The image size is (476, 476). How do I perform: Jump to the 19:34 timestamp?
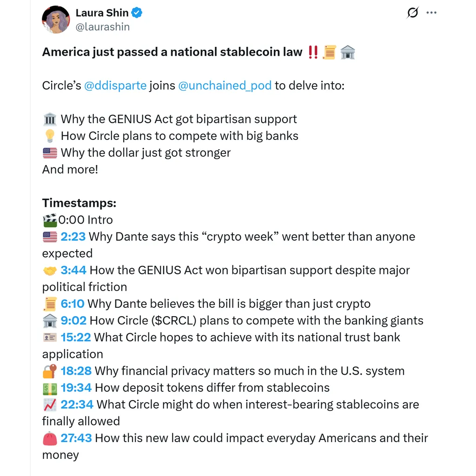[x=76, y=388]
